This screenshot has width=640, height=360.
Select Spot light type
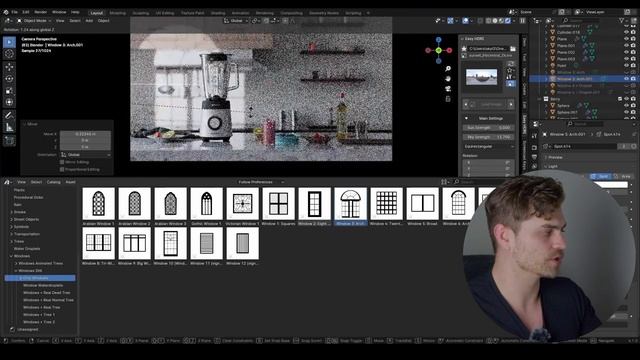click(x=602, y=176)
